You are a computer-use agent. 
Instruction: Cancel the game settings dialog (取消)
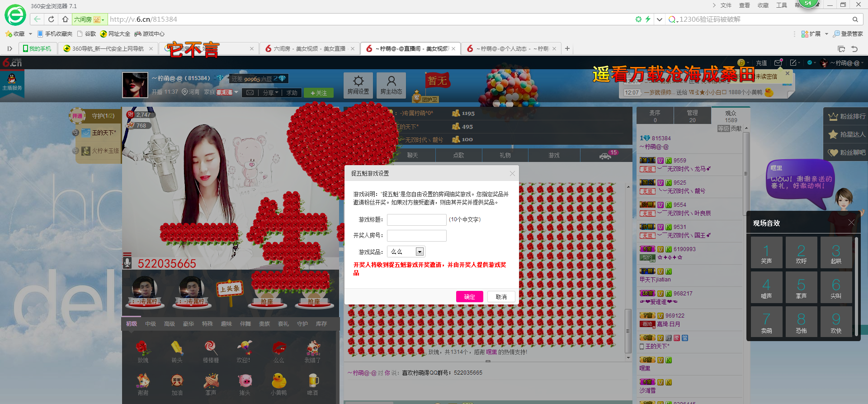click(501, 297)
